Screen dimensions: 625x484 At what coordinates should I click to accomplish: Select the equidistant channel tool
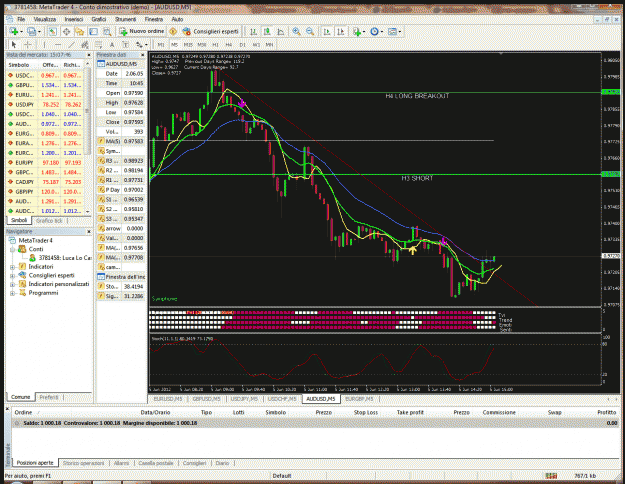tap(85, 45)
